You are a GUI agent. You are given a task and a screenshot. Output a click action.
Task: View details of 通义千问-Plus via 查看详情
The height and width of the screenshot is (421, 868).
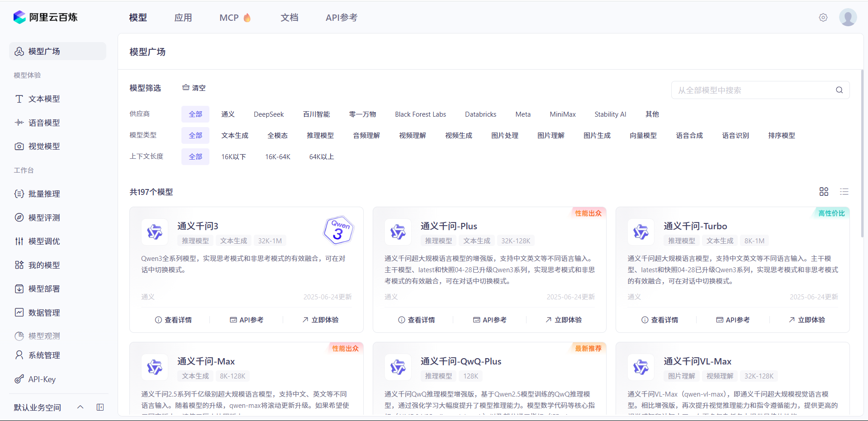tap(417, 320)
